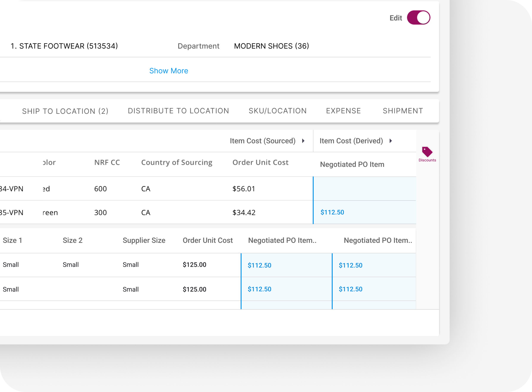Click the Show More link
This screenshot has height=392, width=532.
point(168,71)
